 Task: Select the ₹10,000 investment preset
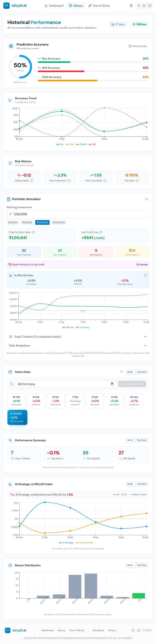[x=13, y=222]
